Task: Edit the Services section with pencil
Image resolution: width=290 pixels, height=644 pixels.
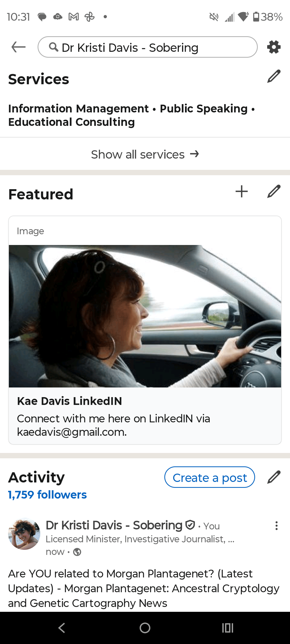Action: tap(274, 76)
